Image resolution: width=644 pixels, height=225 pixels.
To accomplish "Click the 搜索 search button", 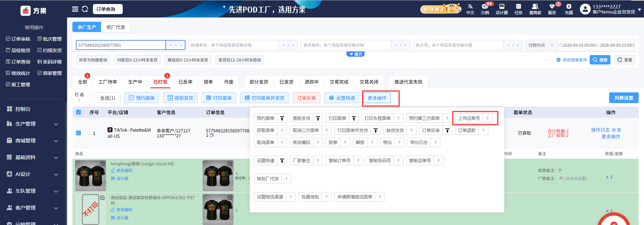I will (x=600, y=60).
